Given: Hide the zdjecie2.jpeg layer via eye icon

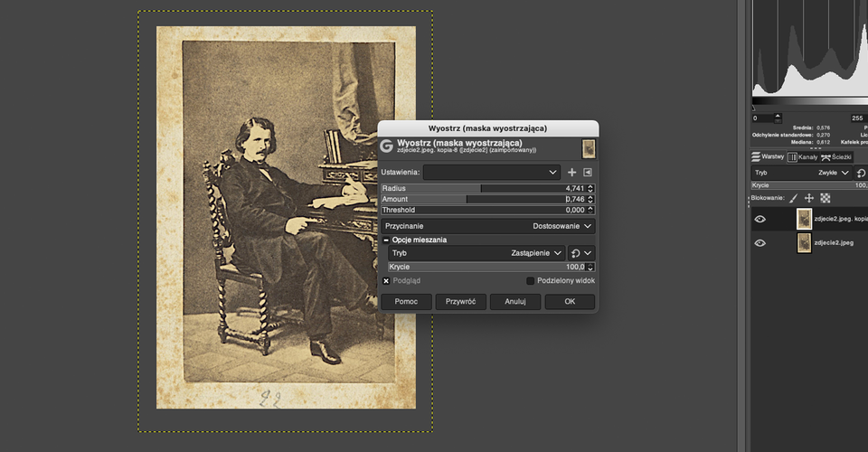Looking at the screenshot, I should tap(760, 243).
